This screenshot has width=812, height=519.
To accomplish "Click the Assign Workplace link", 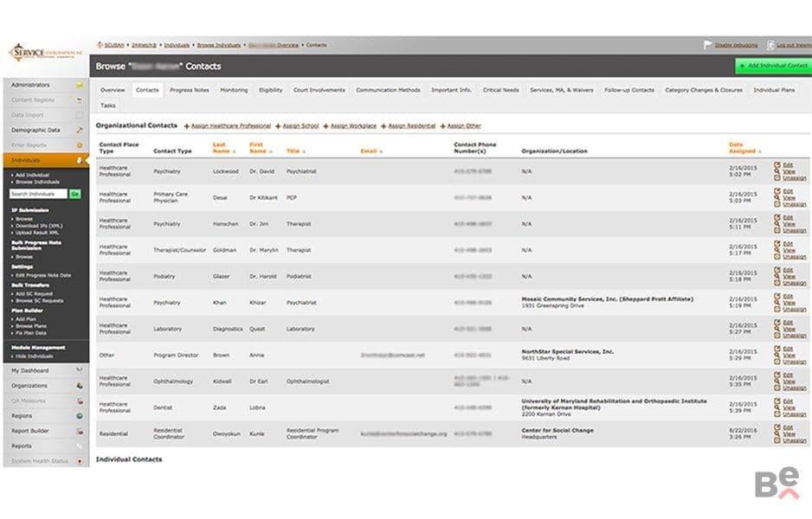I will pyautogui.click(x=353, y=126).
